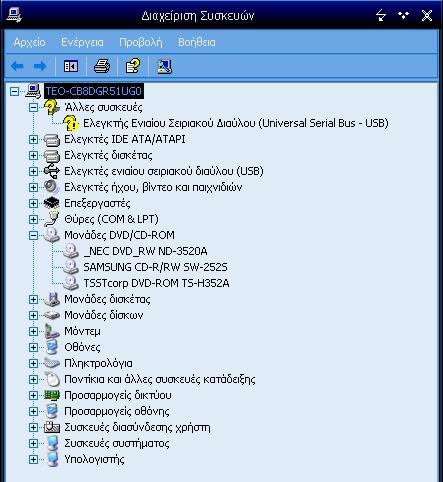This screenshot has width=443, height=482.
Task: Click the Print toolbar icon
Action: tap(102, 66)
